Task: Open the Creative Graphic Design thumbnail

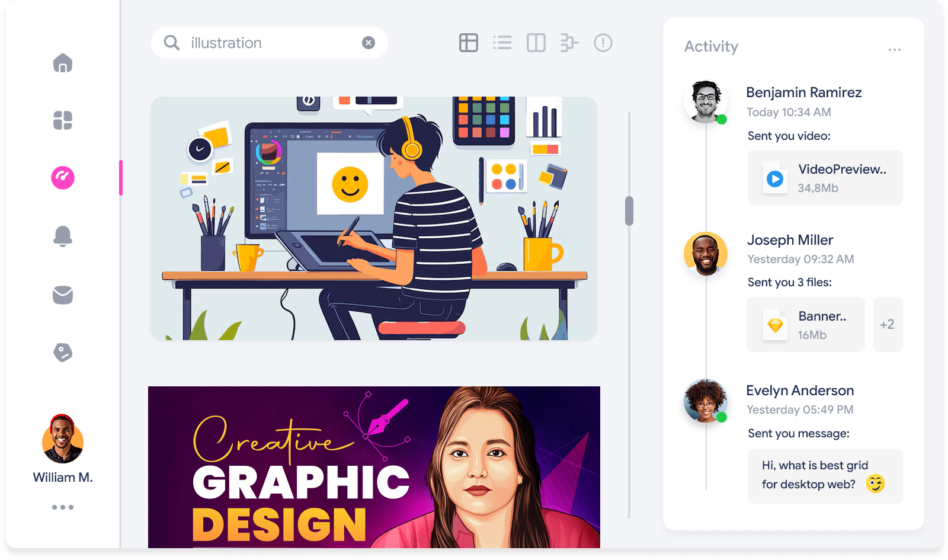Action: click(x=374, y=467)
